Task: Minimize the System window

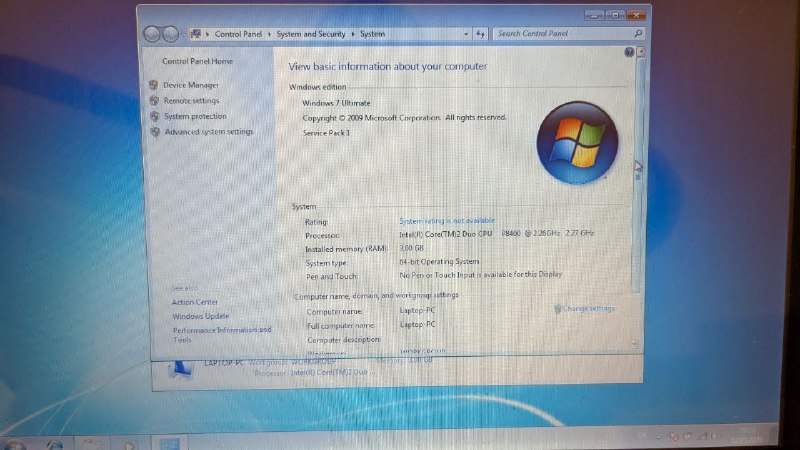Action: pos(593,16)
